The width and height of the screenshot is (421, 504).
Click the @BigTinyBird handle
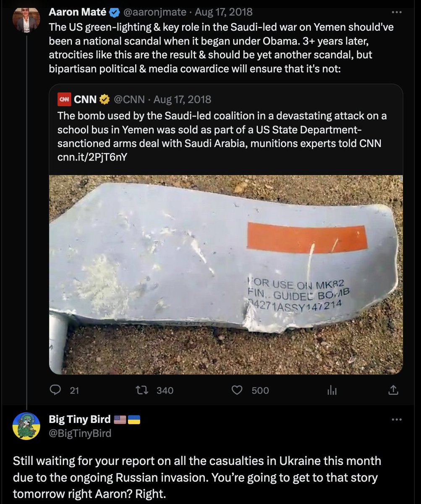click(x=80, y=433)
